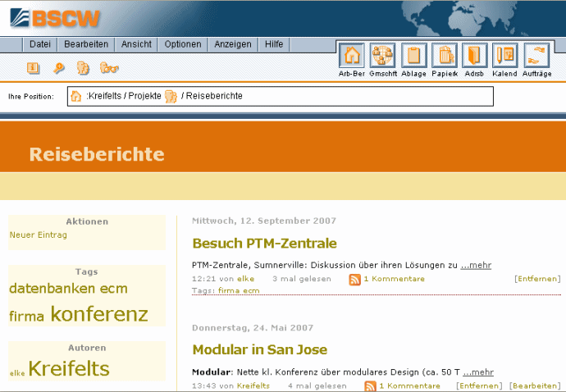Open the Adrsb address book icon
The height and width of the screenshot is (392, 566).
tap(474, 56)
